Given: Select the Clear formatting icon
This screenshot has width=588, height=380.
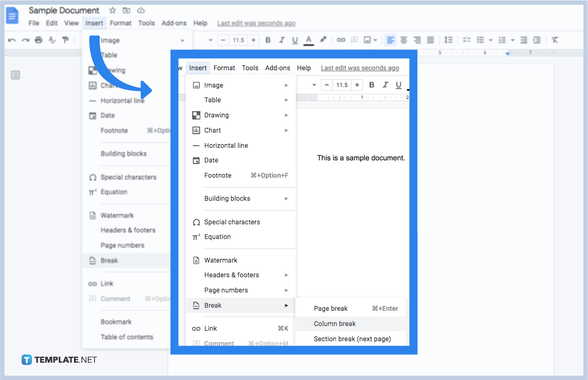Looking at the screenshot, I should (x=554, y=40).
